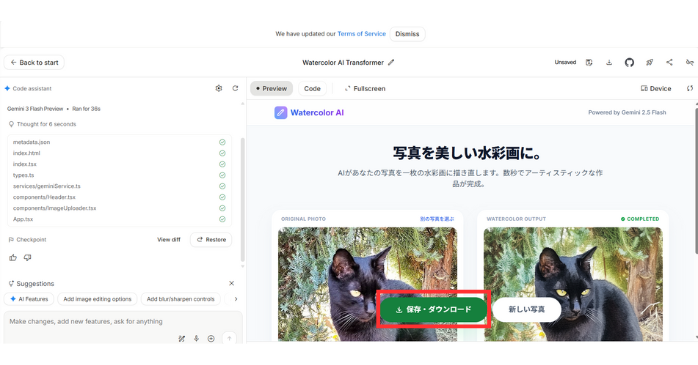Click the 別の写真を選ぶ link
Image resolution: width=698 pixels, height=365 pixels.
[x=437, y=219]
